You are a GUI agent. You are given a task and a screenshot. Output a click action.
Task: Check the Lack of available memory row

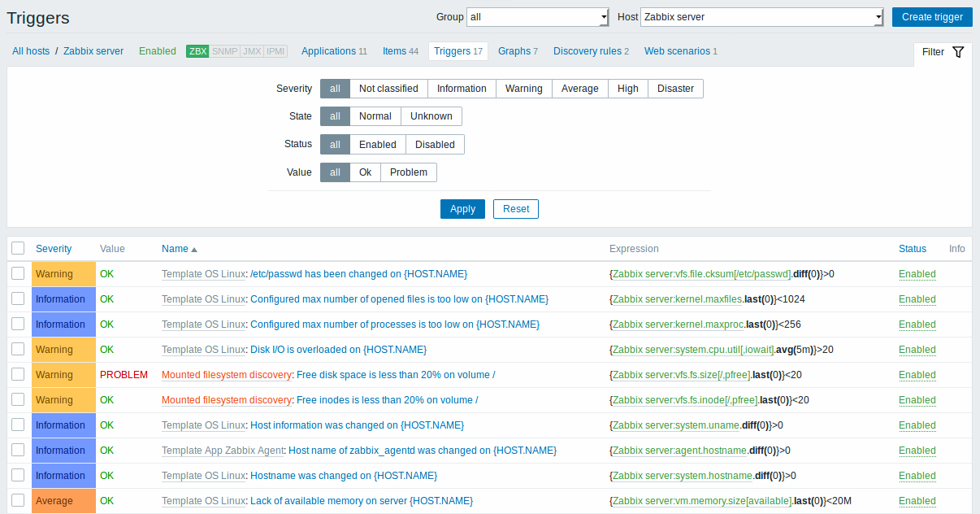tap(18, 500)
